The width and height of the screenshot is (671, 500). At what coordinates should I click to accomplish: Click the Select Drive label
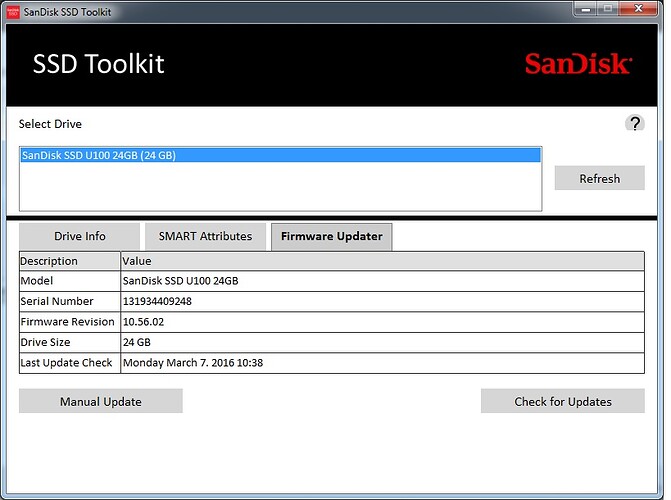(x=50, y=124)
